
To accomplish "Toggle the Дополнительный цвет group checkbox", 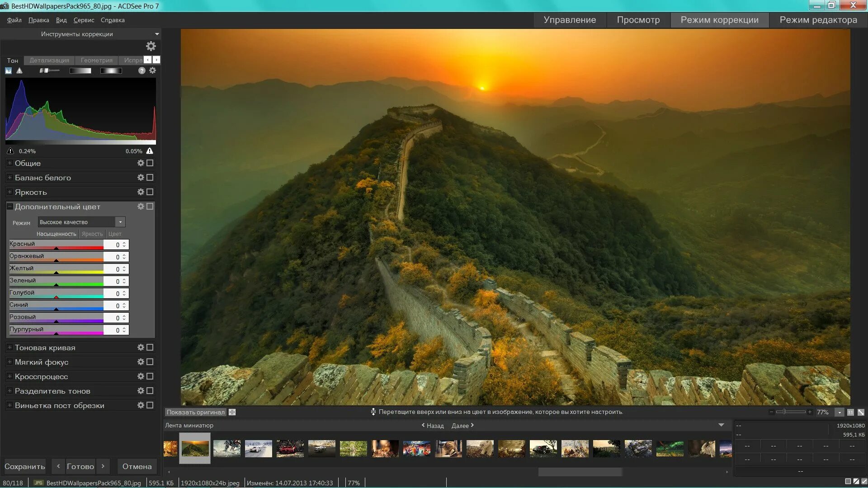I will pyautogui.click(x=150, y=206).
